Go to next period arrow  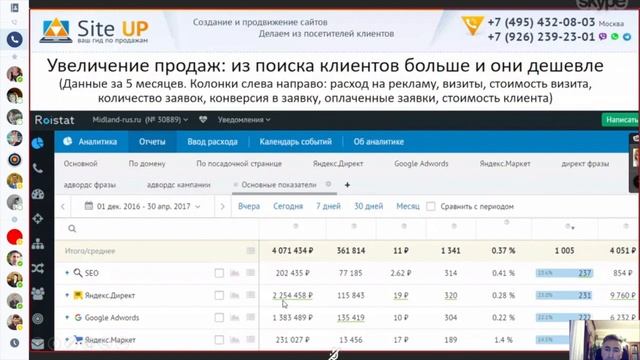click(222, 207)
